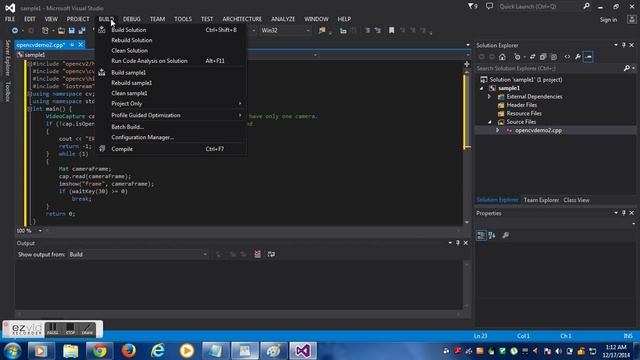
Task: Select Build Solution from Build menu
Action: tap(171, 30)
